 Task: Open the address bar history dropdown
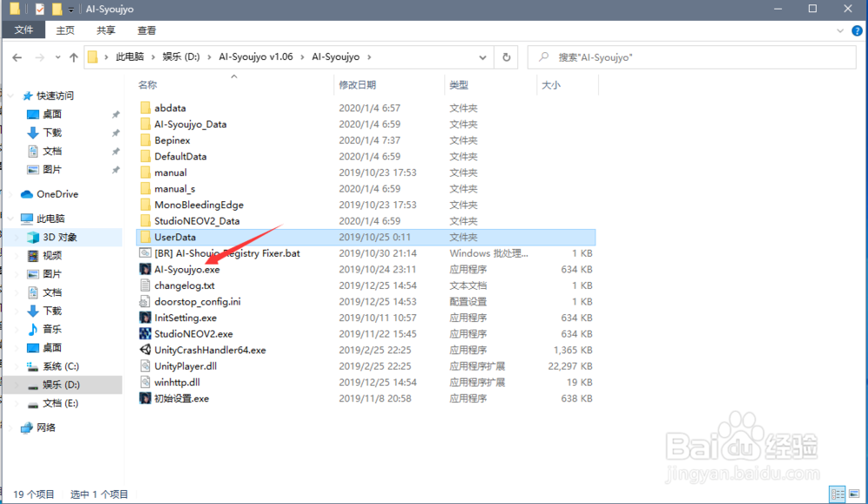pos(483,56)
